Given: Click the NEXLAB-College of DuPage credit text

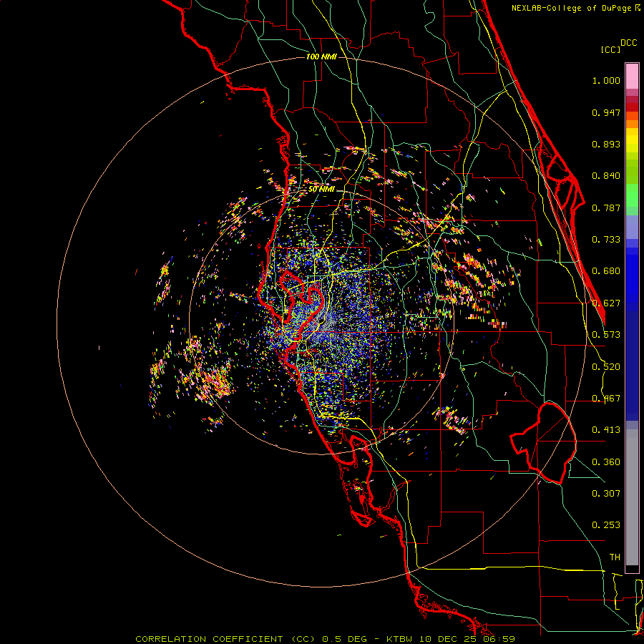Looking at the screenshot, I should click(x=572, y=8).
